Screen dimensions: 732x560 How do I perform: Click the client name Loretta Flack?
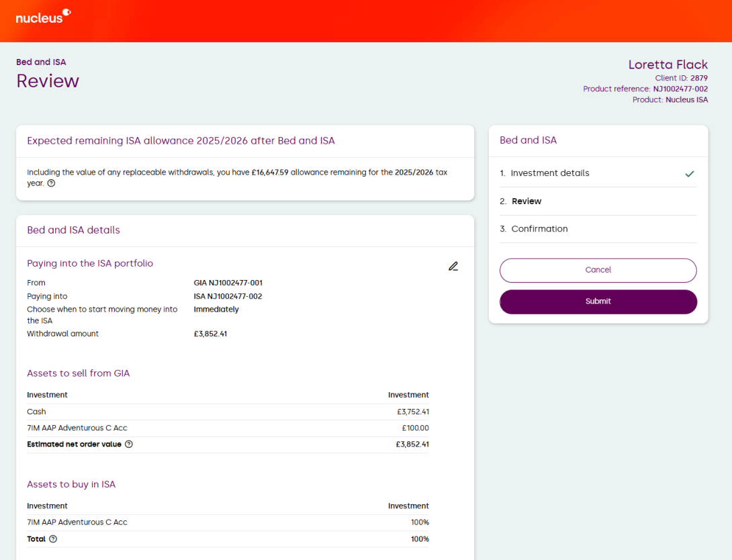click(x=668, y=64)
